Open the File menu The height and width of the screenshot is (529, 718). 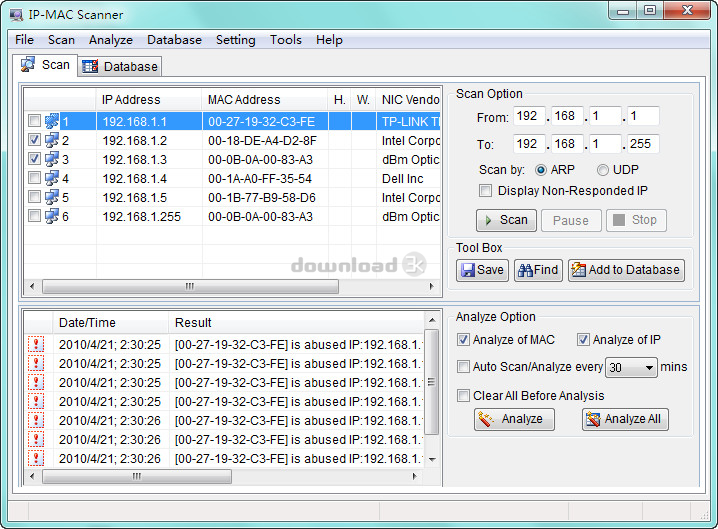[24, 40]
